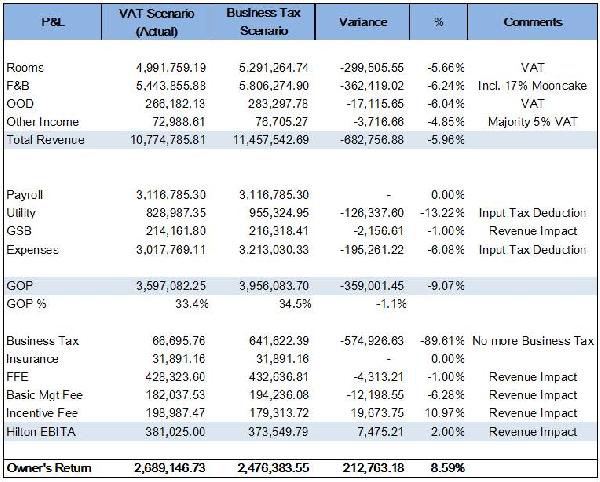Click the VAT Scenario (Actual) header
Viewport: 600px width, 482px height.
157,22
